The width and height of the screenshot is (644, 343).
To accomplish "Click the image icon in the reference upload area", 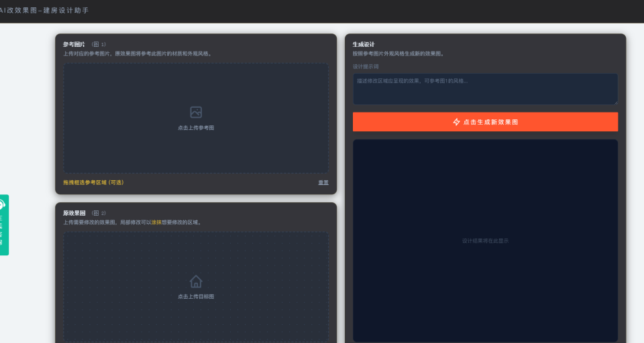I will tap(196, 112).
